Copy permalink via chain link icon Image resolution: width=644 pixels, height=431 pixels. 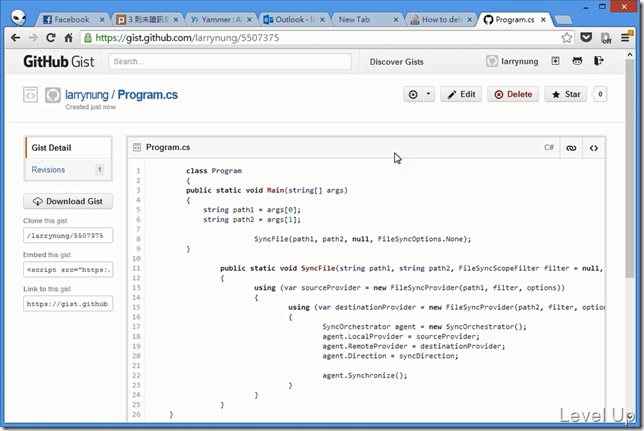point(571,148)
